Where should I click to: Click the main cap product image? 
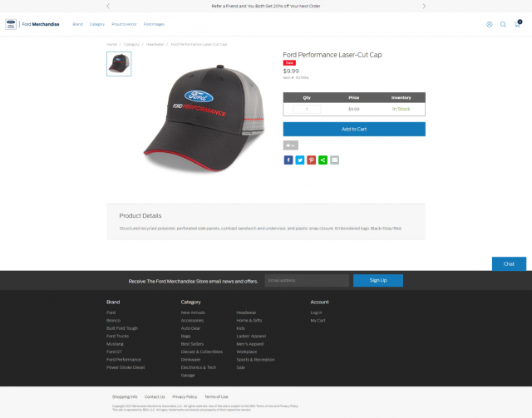pos(204,119)
